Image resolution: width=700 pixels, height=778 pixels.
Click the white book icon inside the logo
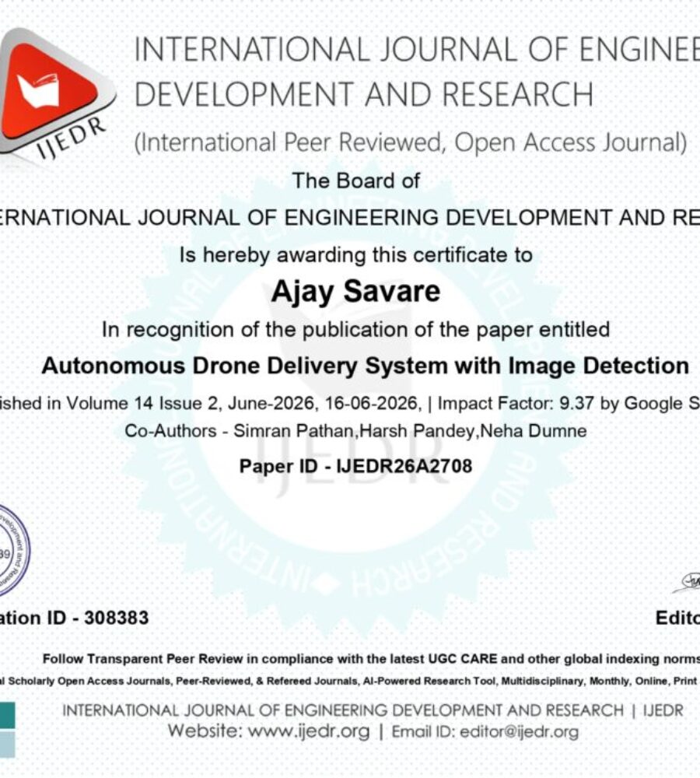38,90
